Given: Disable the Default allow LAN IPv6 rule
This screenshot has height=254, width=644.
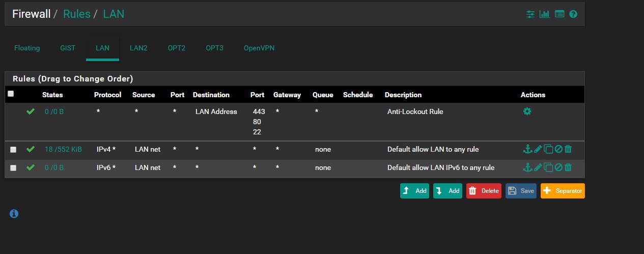Looking at the screenshot, I should point(558,167).
